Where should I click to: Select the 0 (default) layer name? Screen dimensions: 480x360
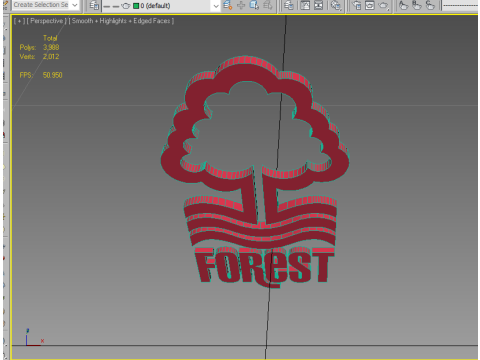point(155,6)
